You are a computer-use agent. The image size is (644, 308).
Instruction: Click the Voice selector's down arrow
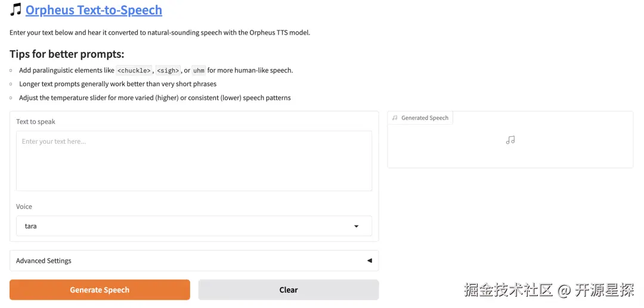pyautogui.click(x=357, y=226)
